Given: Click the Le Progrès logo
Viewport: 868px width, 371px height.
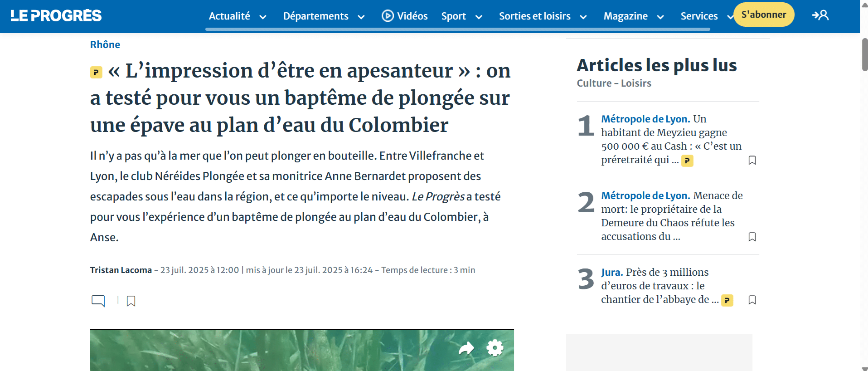Looking at the screenshot, I should point(56,16).
